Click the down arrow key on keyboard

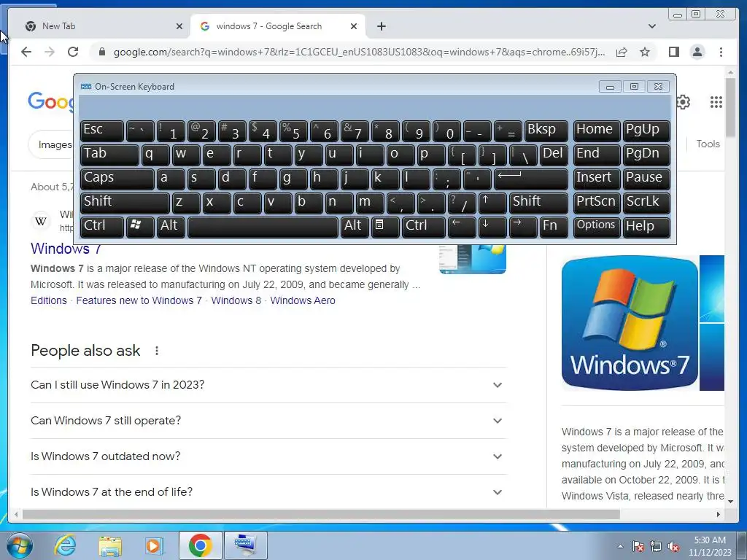click(492, 227)
